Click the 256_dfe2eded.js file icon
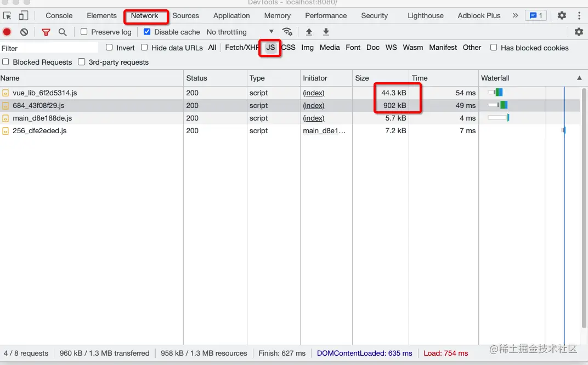588x365 pixels. click(x=5, y=131)
